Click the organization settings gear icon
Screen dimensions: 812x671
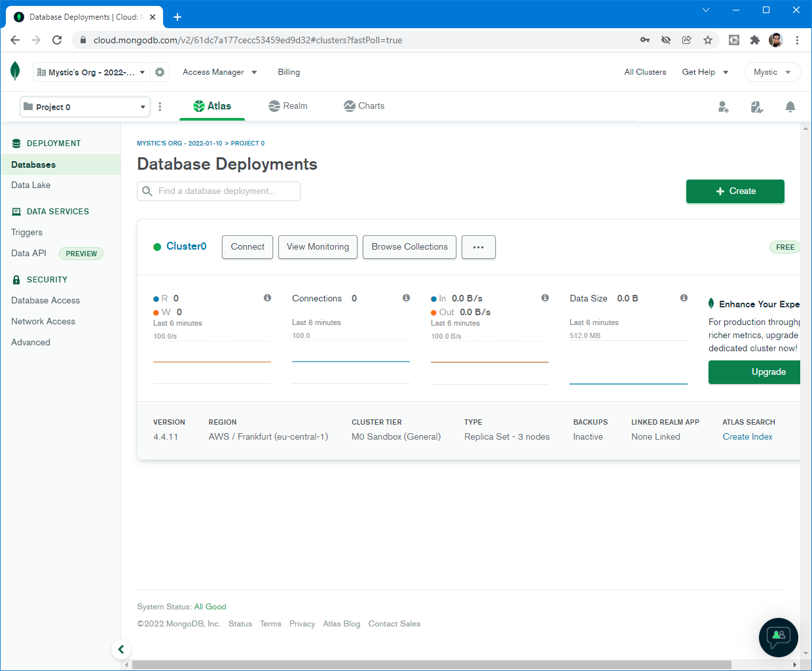[x=160, y=72]
